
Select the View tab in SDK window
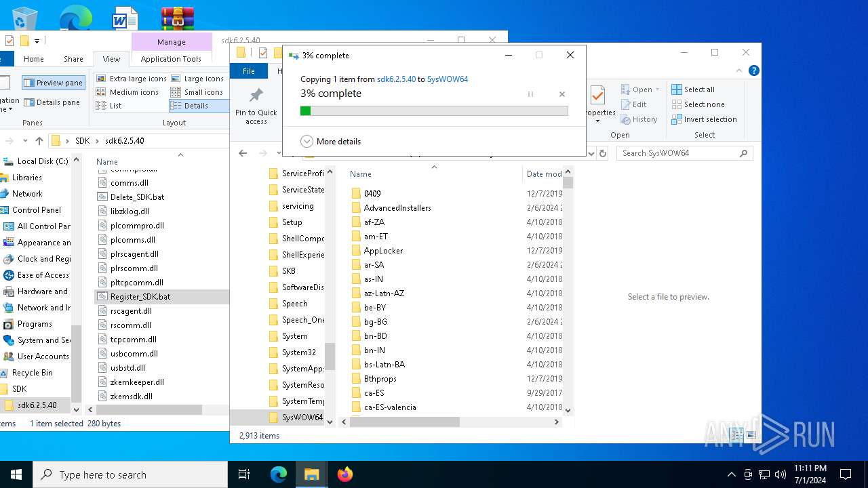[x=112, y=59]
